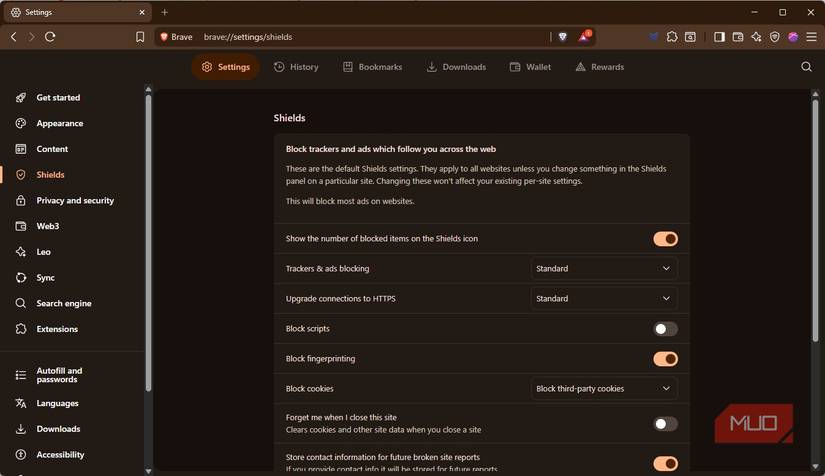This screenshot has height=476, width=825.
Task: Open a new tab with the plus button
Action: [x=165, y=12]
